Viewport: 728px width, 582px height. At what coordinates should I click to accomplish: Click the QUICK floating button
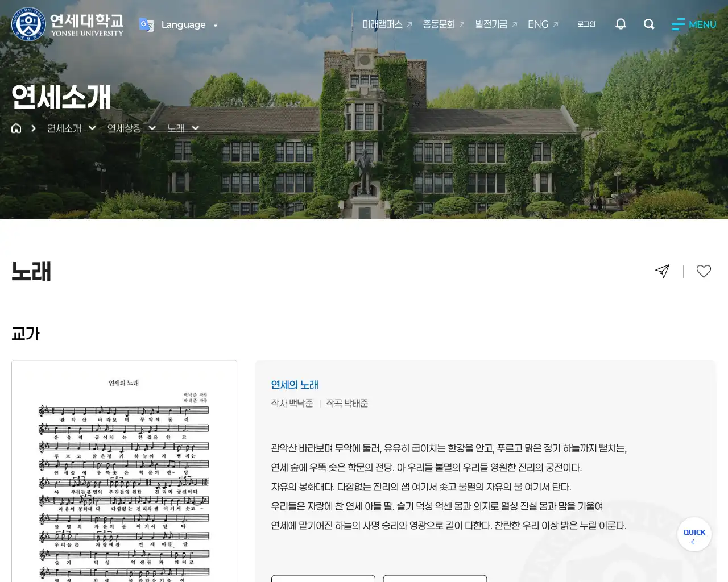click(694, 534)
